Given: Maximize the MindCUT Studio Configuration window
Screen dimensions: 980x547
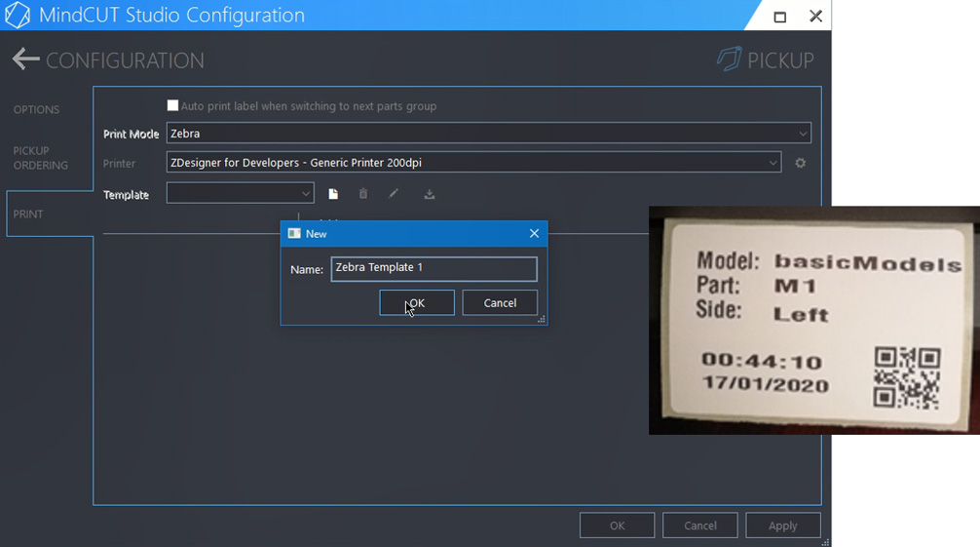Looking at the screenshot, I should click(x=780, y=17).
